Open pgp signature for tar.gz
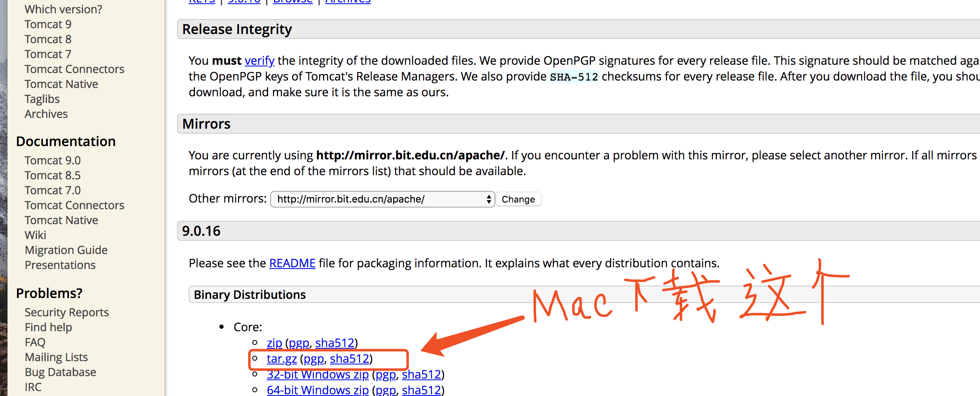 pyautogui.click(x=314, y=359)
